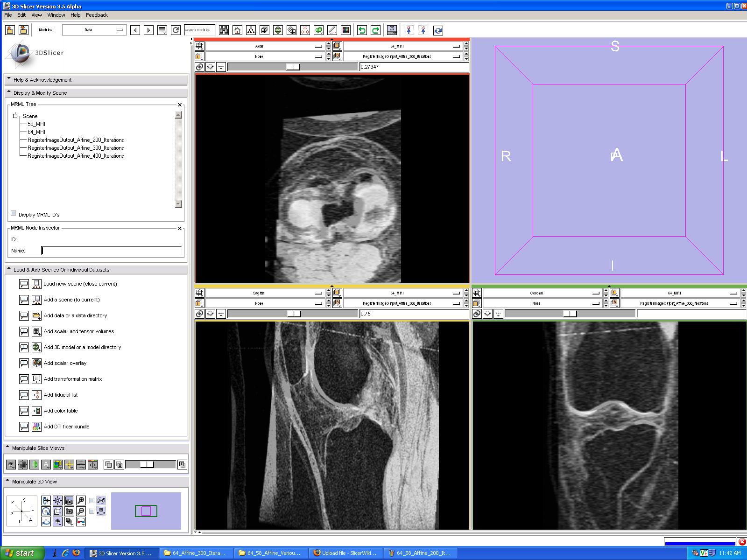
Task: Click zoom in magnifier in 3D View panel
Action: pos(81,501)
